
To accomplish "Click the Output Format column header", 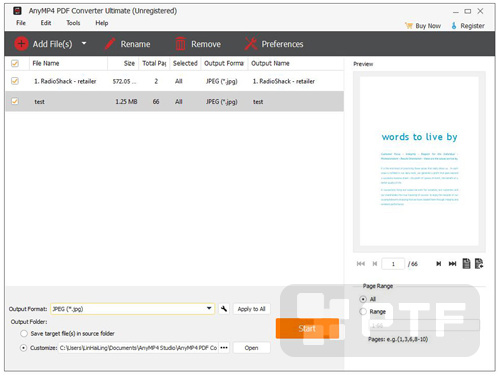I will pos(224,63).
